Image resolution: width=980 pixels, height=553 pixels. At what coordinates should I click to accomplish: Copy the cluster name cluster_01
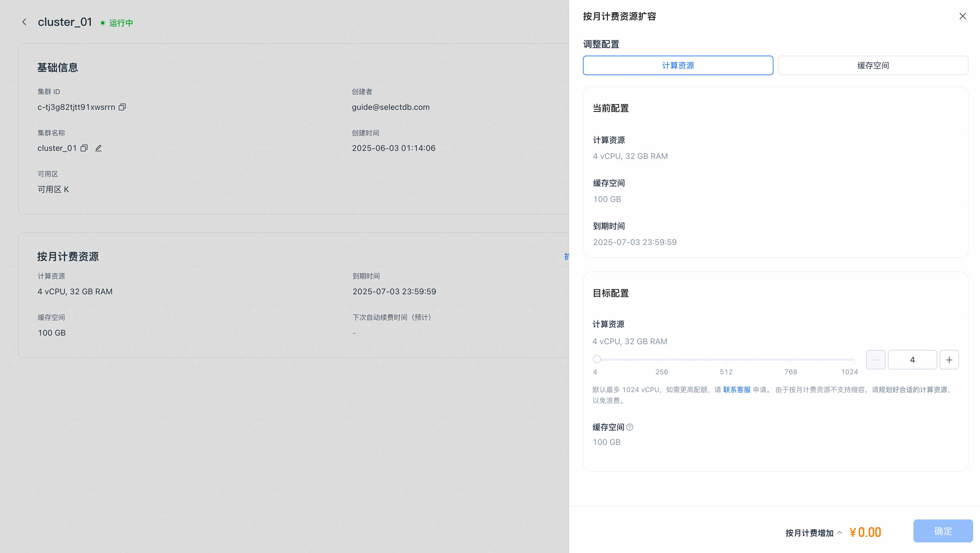click(x=84, y=148)
